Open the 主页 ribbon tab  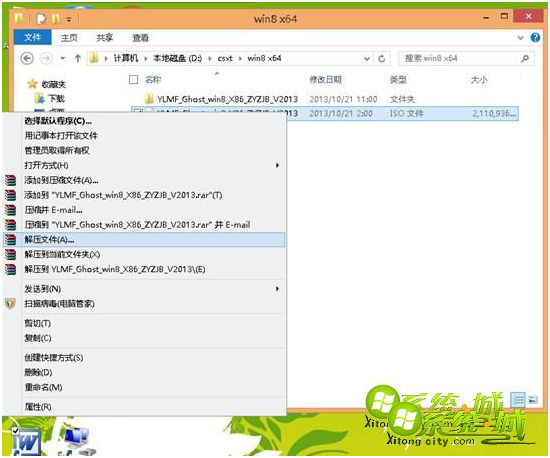click(69, 38)
